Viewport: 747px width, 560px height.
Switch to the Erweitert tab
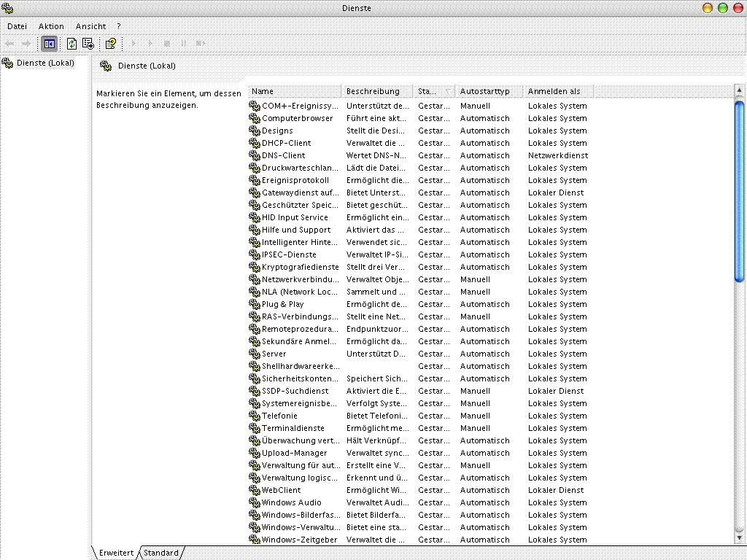pyautogui.click(x=116, y=553)
